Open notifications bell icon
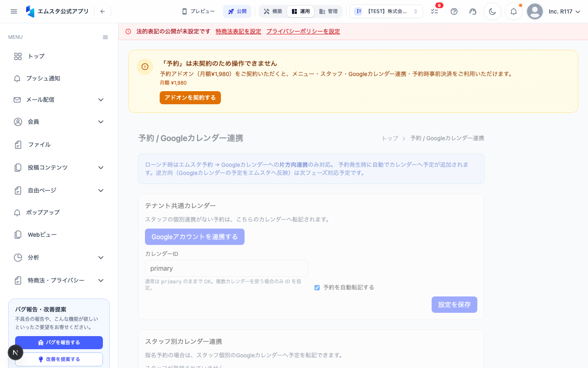The image size is (588, 368). 514,11
